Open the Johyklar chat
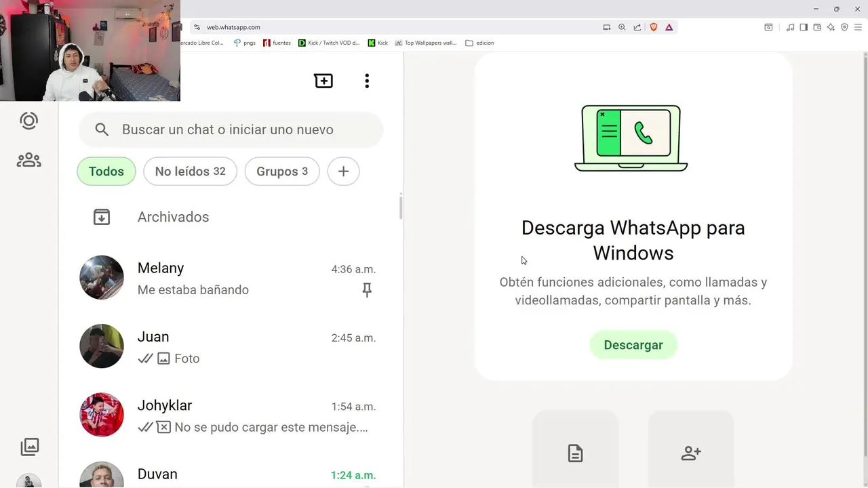The height and width of the screenshot is (488, 868). pos(231,415)
